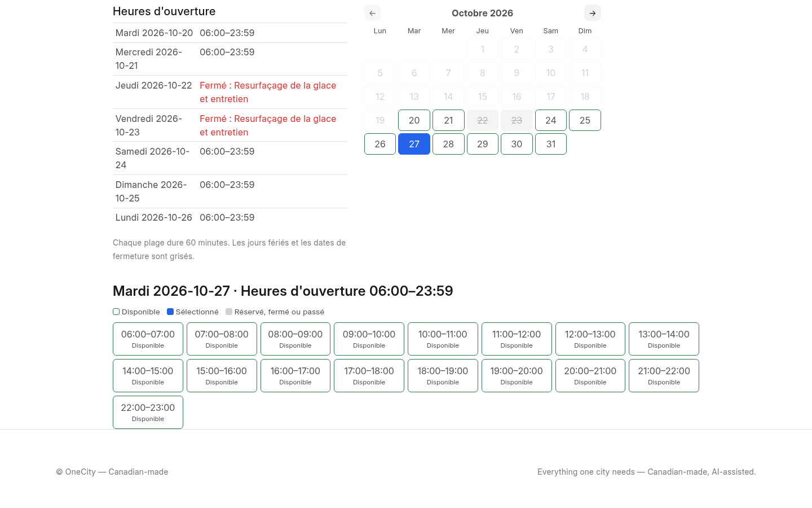Select the 09:00–10:00 slot
The width and height of the screenshot is (812, 508).
[369, 339]
